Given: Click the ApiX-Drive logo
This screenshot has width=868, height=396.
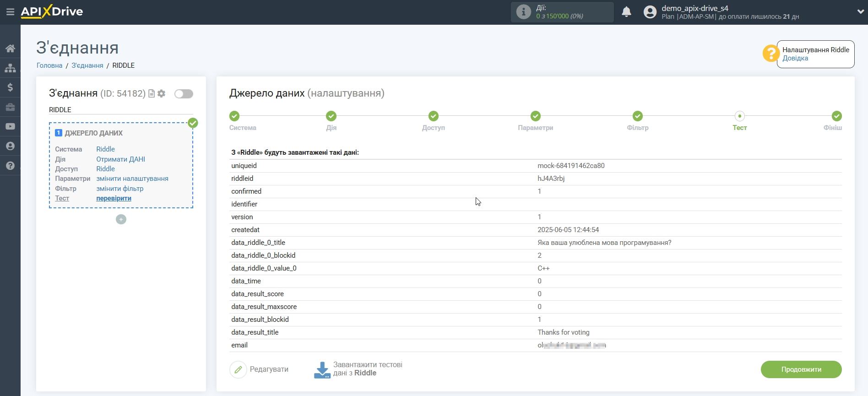Looking at the screenshot, I should [52, 11].
